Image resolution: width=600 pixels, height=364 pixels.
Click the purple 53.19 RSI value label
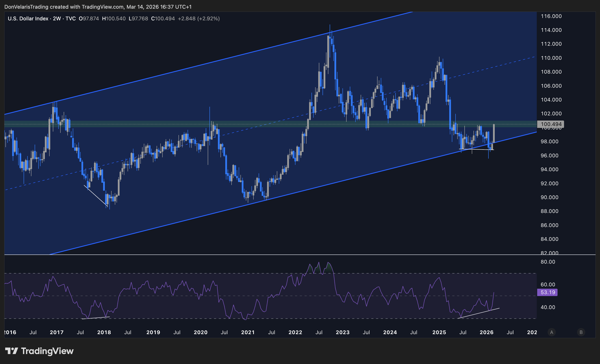click(x=547, y=292)
